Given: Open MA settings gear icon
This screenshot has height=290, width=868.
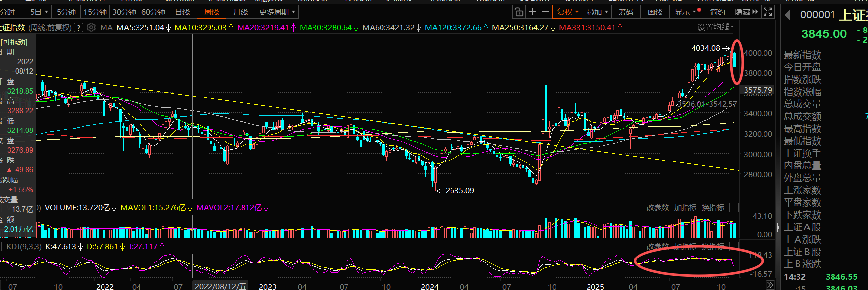Looking at the screenshot, I should click(x=91, y=28).
